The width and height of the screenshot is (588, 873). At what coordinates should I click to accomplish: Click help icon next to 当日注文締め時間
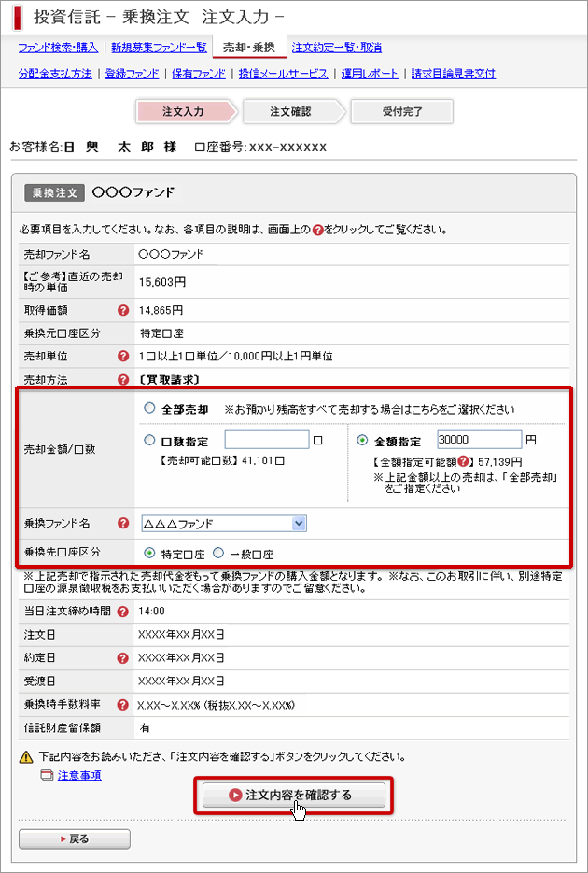(x=123, y=612)
